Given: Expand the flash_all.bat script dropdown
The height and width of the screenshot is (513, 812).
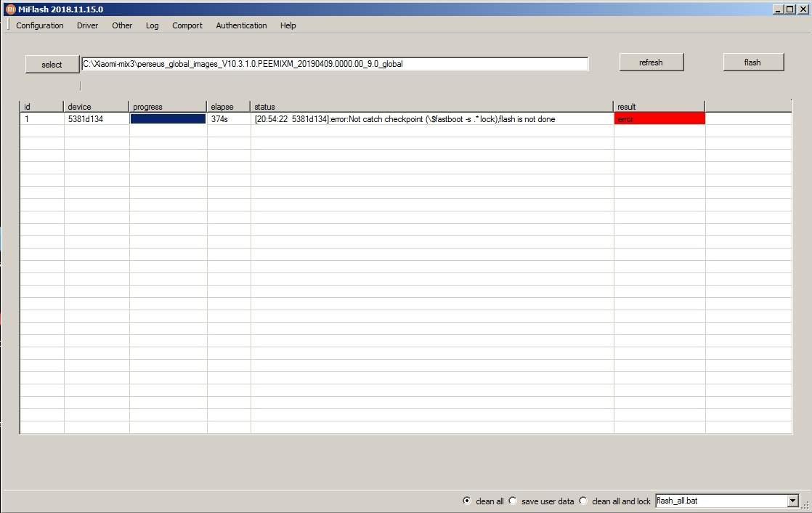Looking at the screenshot, I should (792, 501).
